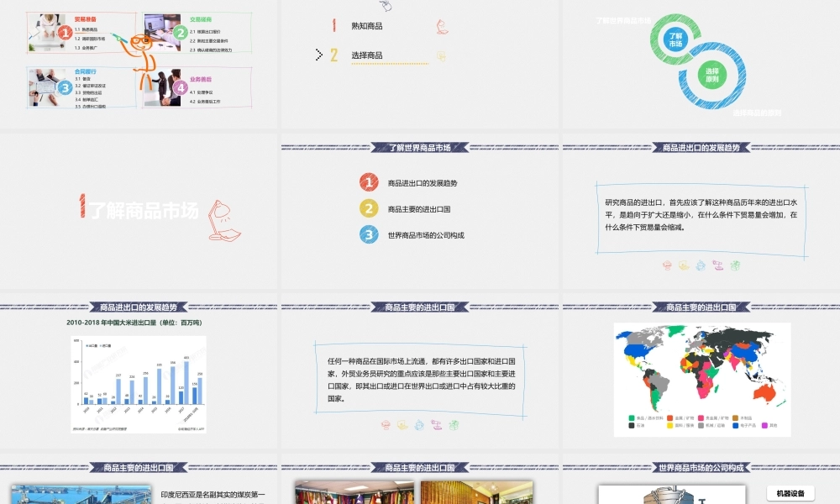The height and width of the screenshot is (504, 840).
Task: Click the green number 2 circle beside 交易磋商
Action: [x=180, y=33]
